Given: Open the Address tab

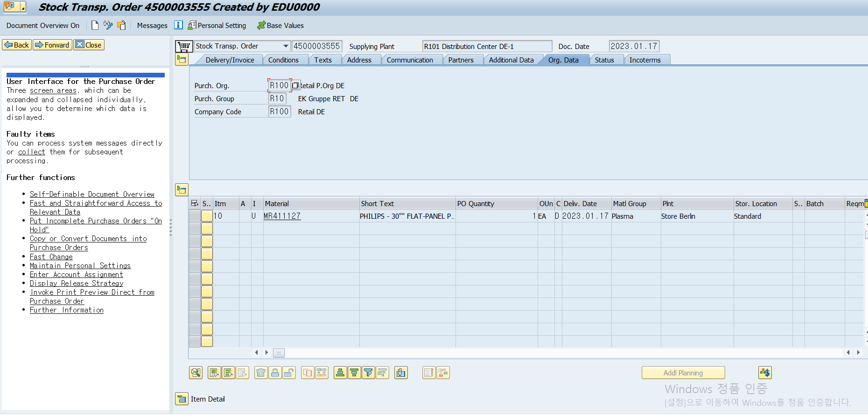Looking at the screenshot, I should click(x=359, y=60).
